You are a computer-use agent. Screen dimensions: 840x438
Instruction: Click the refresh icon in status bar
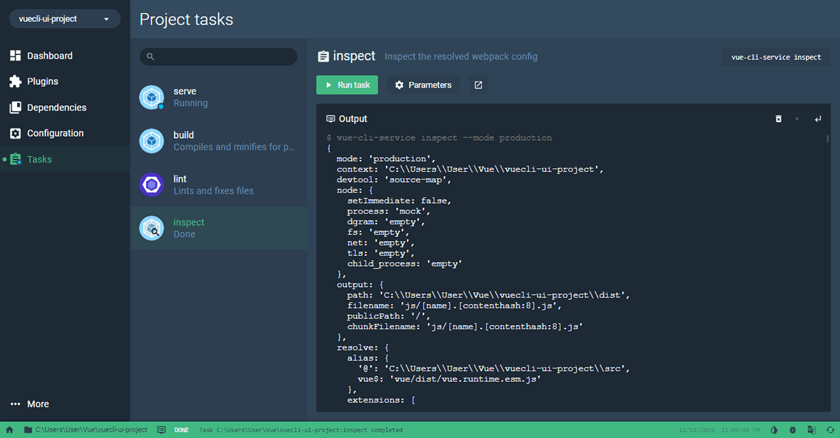[x=830, y=430]
